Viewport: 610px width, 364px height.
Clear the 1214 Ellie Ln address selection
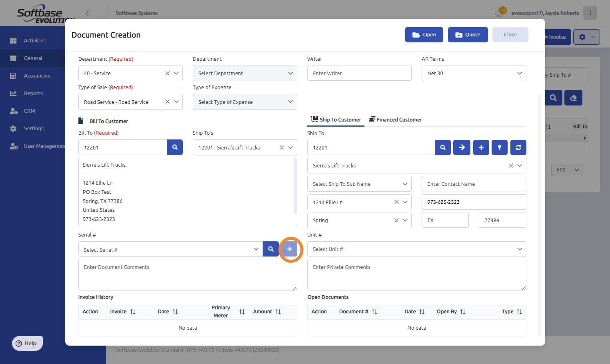[x=396, y=202]
